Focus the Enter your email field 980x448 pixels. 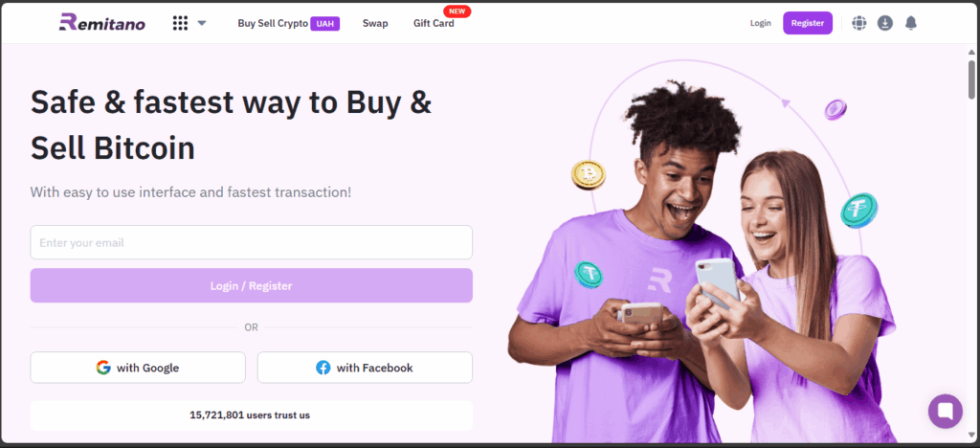tap(252, 242)
